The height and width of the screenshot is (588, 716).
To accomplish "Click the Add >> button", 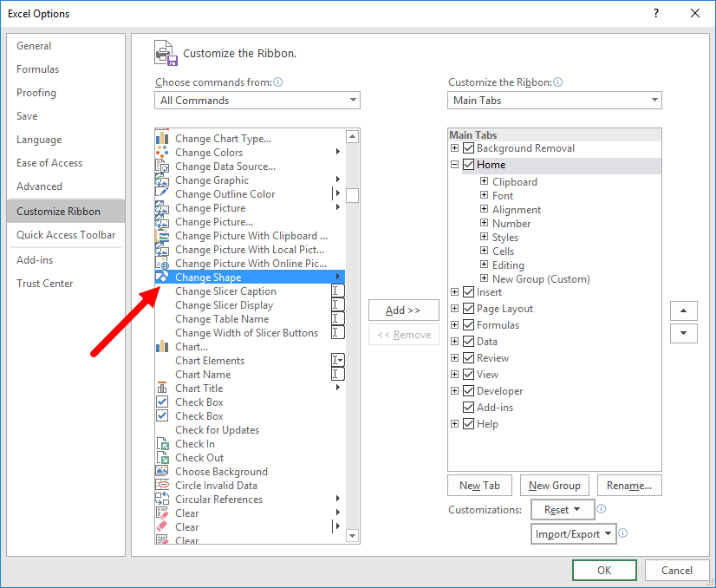I will (404, 310).
